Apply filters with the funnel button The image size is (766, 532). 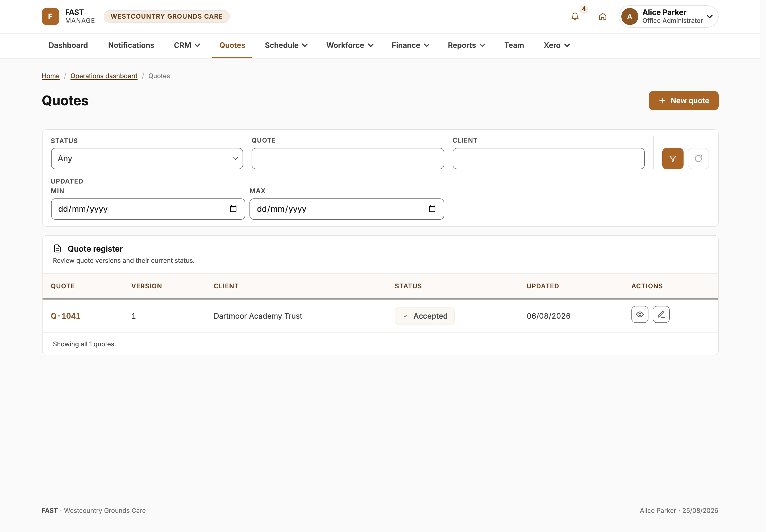click(x=673, y=159)
